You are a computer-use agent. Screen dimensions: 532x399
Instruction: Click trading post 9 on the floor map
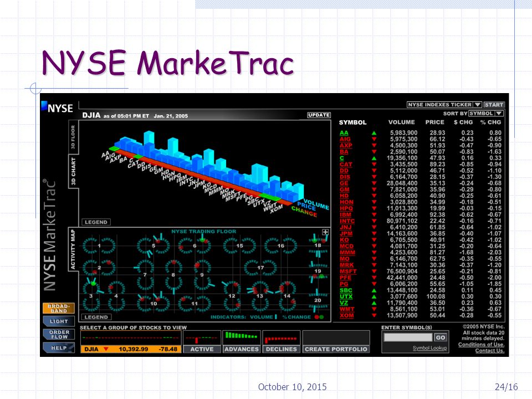[x=202, y=274]
